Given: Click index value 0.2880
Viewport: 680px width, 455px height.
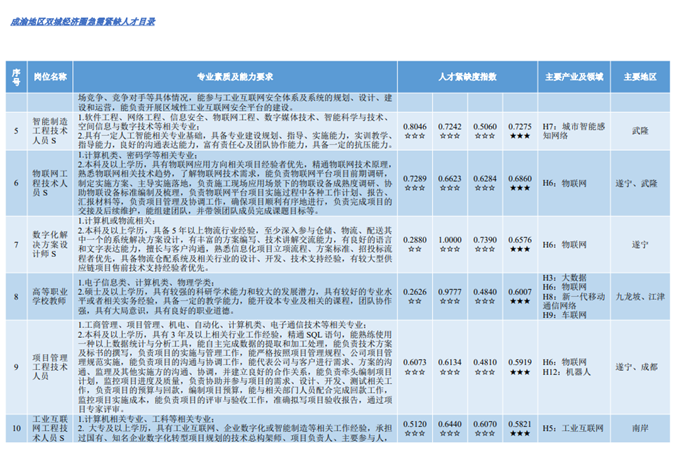Looking at the screenshot, I should click(415, 239).
